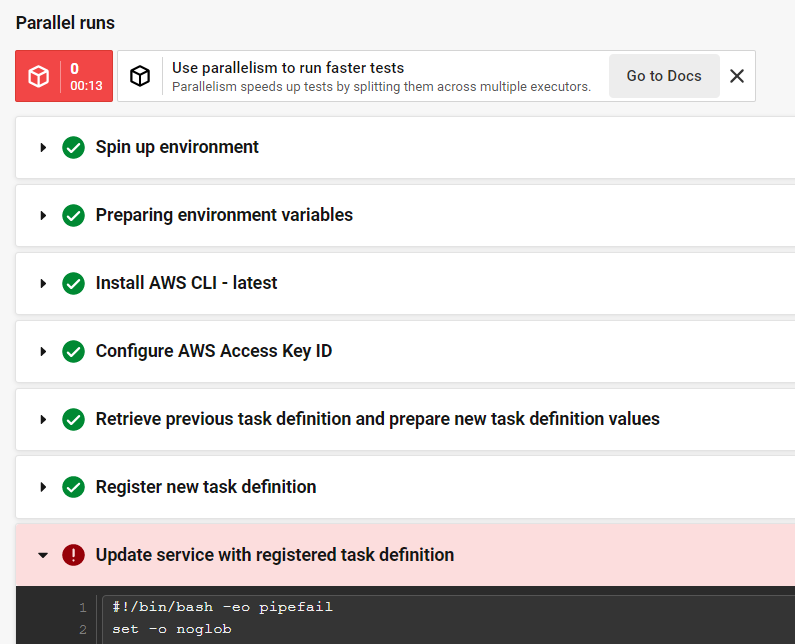Click the cube icon in the red parallel run tile
This screenshot has height=644, width=795.
coord(39,77)
